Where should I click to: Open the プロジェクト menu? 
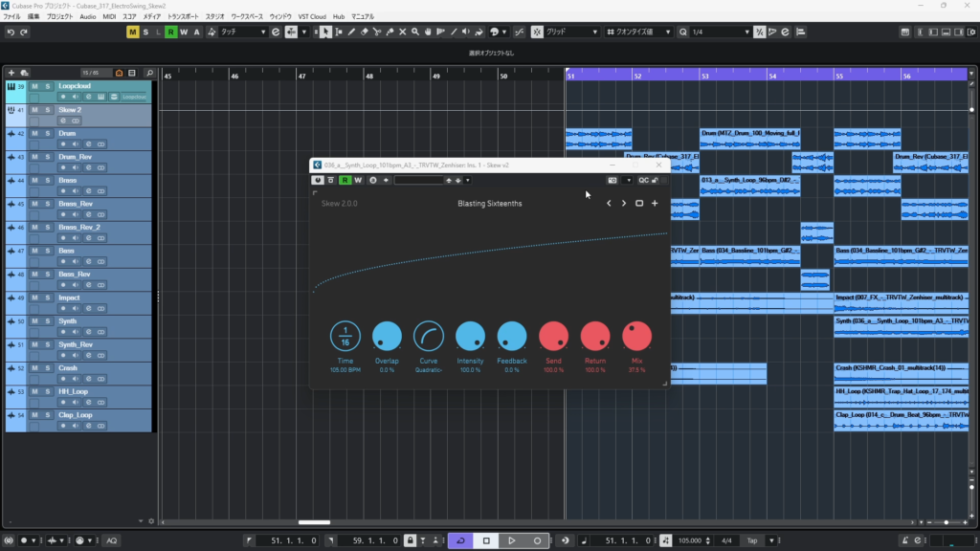pos(59,17)
